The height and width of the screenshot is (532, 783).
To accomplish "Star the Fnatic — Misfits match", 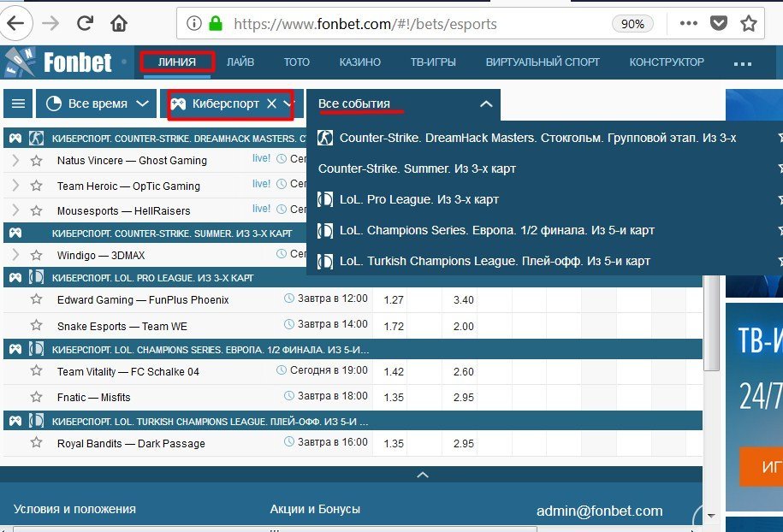I will pos(37,397).
